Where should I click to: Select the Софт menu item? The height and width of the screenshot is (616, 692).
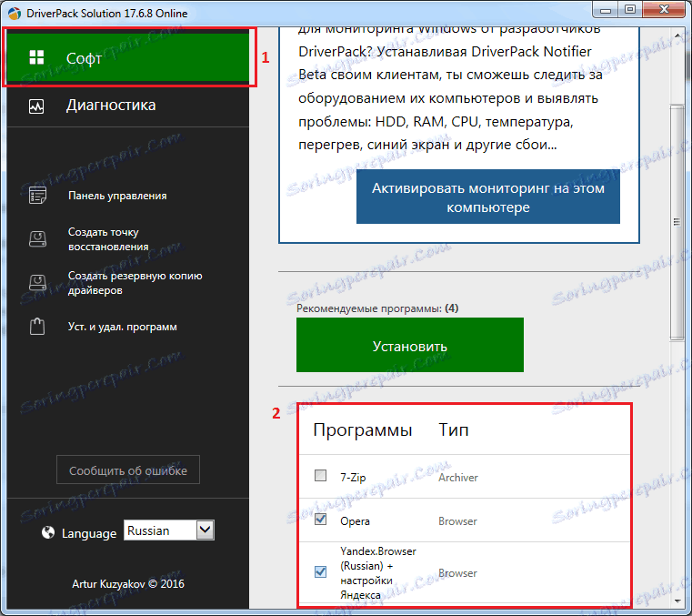(x=128, y=58)
